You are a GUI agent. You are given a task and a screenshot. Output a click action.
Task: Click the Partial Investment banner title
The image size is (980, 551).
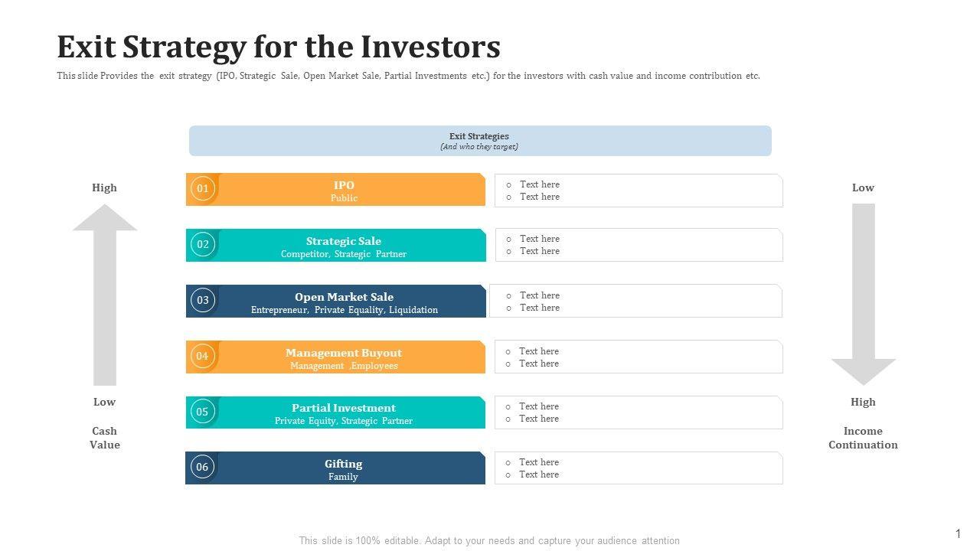click(344, 408)
